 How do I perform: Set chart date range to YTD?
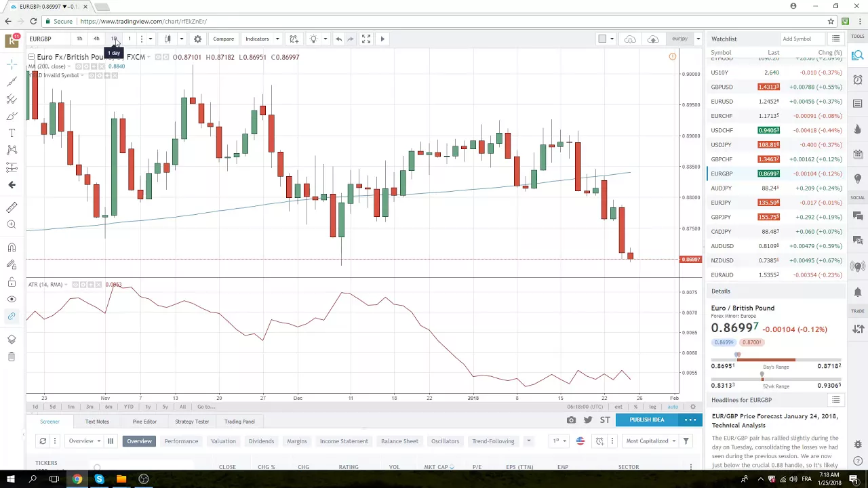point(128,407)
